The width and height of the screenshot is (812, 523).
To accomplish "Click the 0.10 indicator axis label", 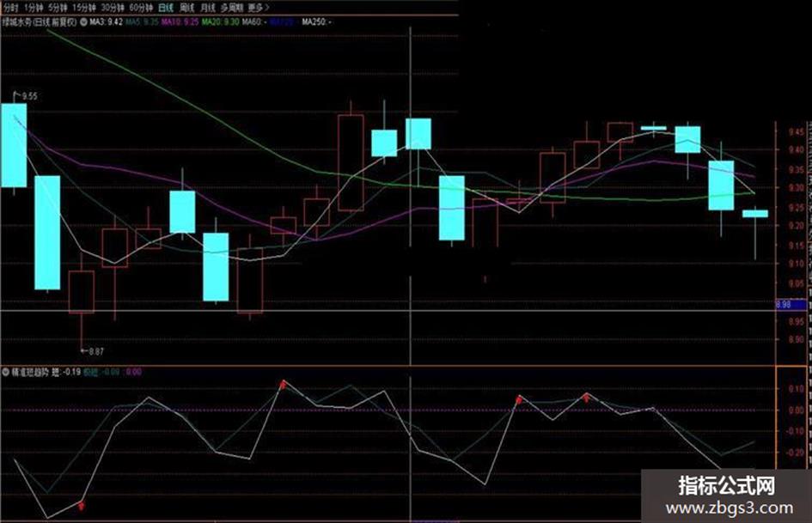I will pyautogui.click(x=797, y=388).
